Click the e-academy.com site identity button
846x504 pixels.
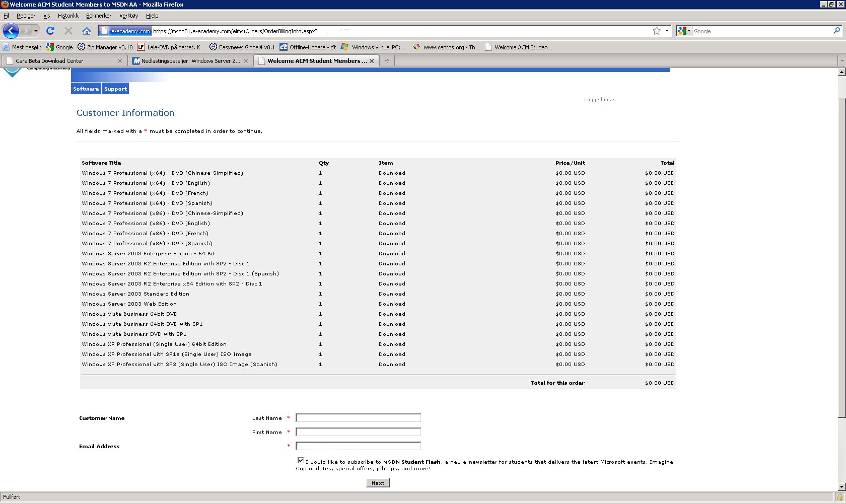click(125, 31)
